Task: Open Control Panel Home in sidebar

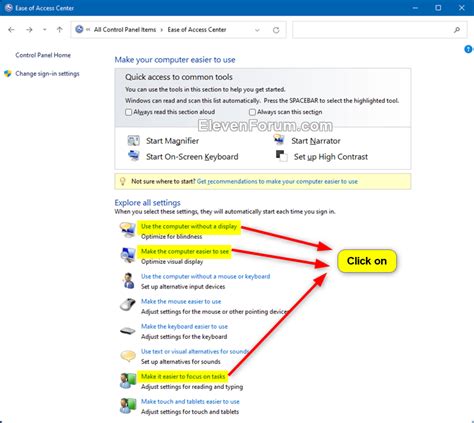Action: click(43, 55)
